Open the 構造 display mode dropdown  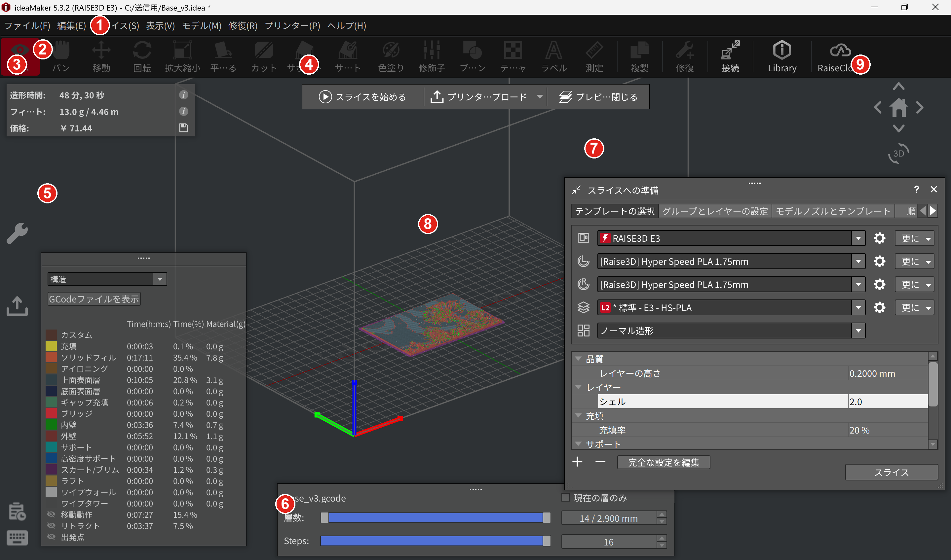107,279
